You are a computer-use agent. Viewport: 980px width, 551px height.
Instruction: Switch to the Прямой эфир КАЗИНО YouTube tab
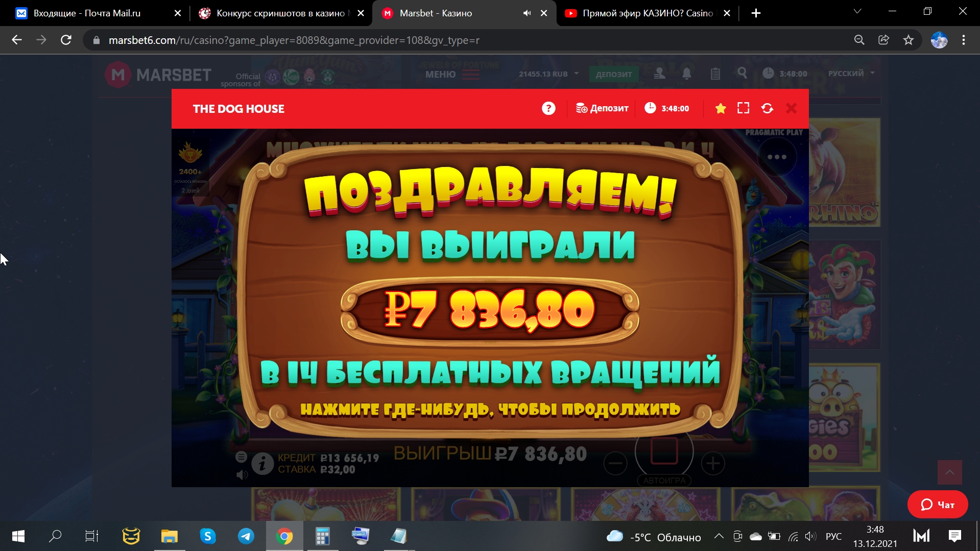(x=647, y=13)
